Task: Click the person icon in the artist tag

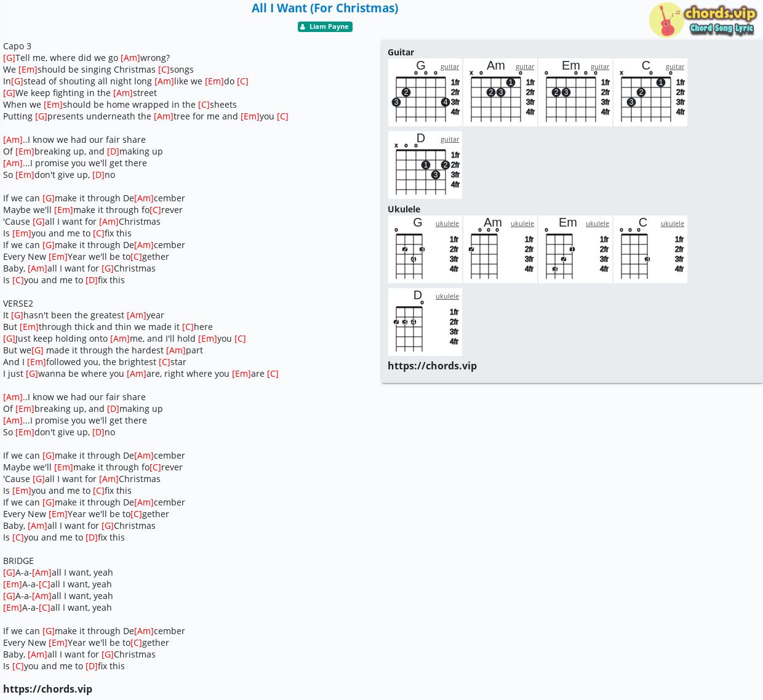Action: (x=303, y=26)
